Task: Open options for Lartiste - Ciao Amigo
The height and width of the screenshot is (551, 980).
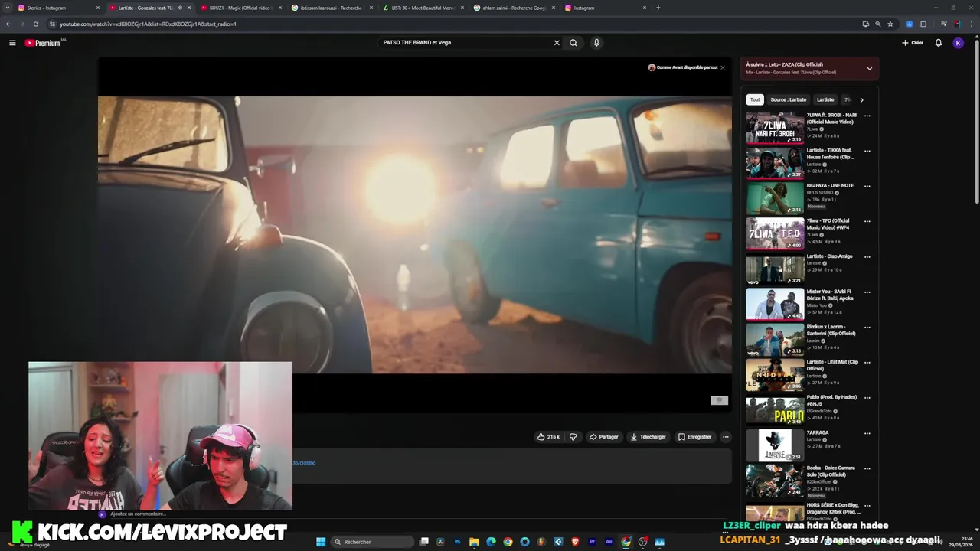Action: pyautogui.click(x=867, y=256)
